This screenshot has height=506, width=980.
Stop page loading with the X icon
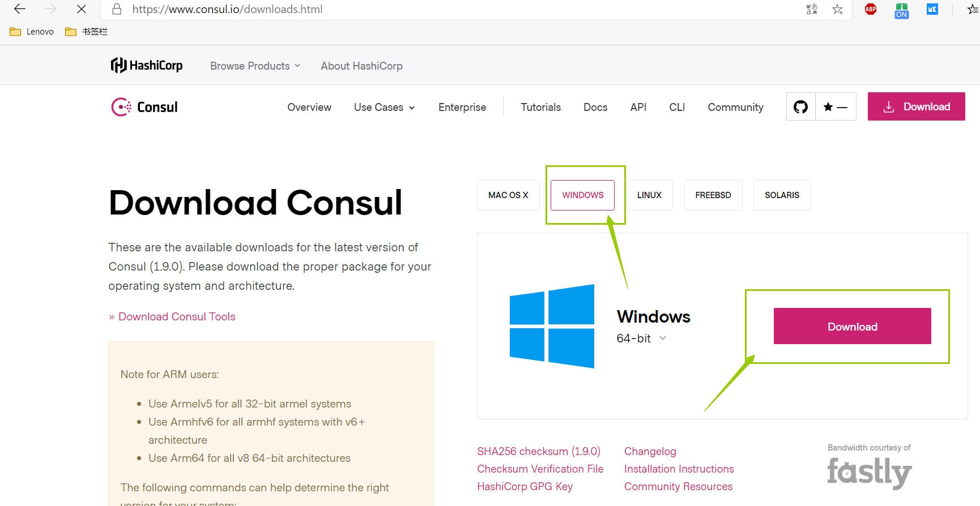tap(82, 9)
